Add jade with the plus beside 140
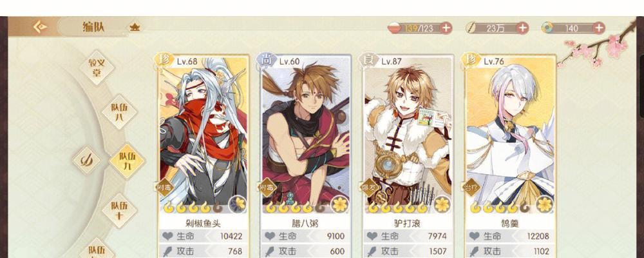The image size is (644, 258). coord(599,28)
